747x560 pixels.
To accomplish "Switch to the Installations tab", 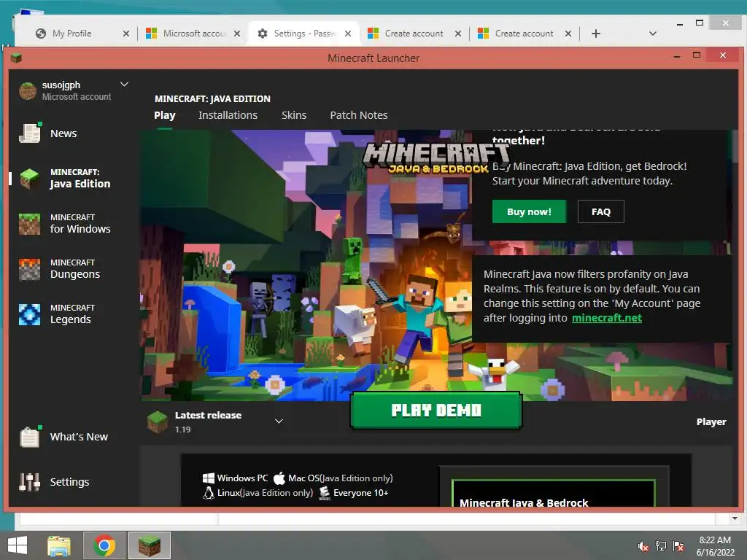I will pyautogui.click(x=228, y=115).
